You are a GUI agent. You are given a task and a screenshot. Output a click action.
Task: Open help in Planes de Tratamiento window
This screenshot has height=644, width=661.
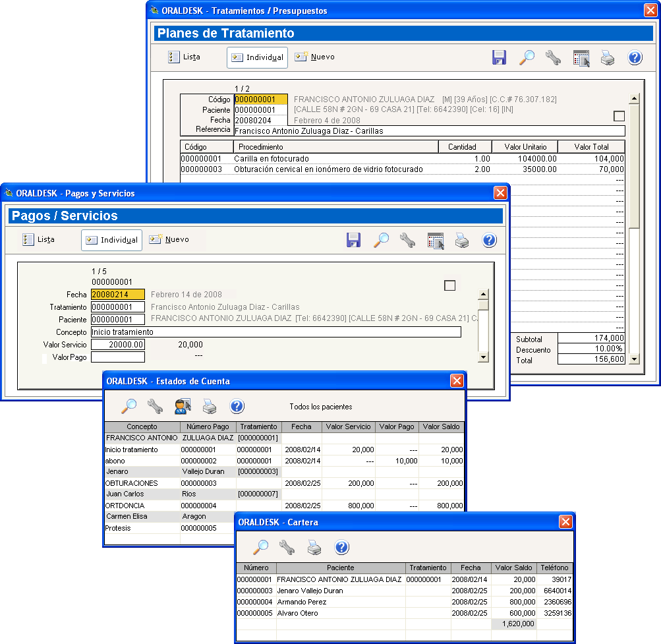tap(635, 57)
